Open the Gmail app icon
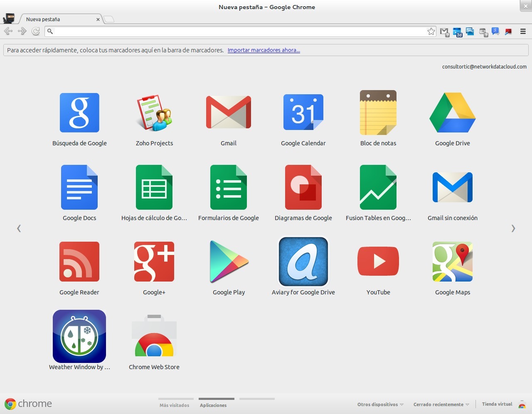Image resolution: width=532 pixels, height=414 pixels. [x=228, y=112]
